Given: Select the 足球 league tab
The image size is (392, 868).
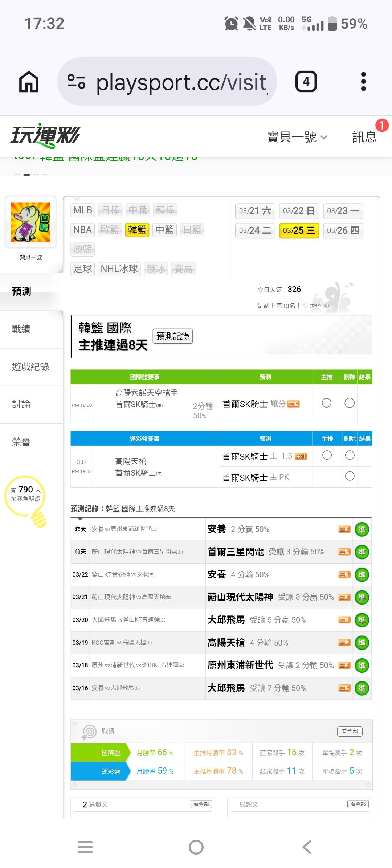Looking at the screenshot, I should [83, 269].
